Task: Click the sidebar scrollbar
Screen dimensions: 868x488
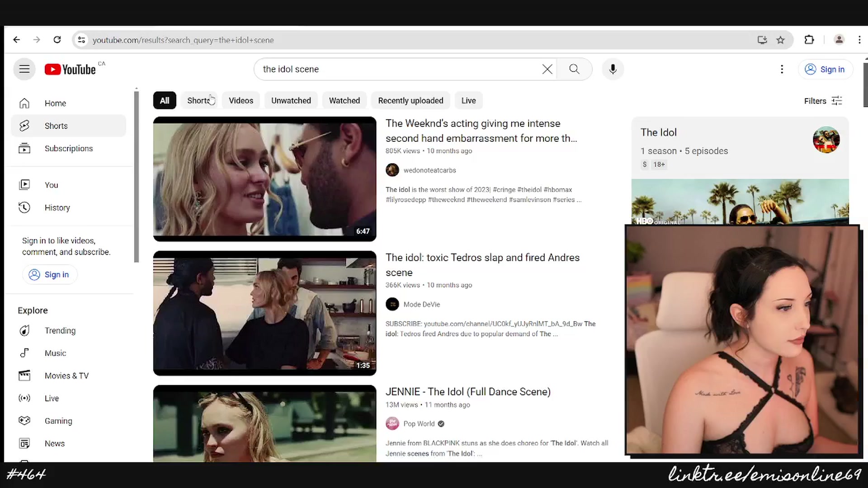Action: point(137,176)
